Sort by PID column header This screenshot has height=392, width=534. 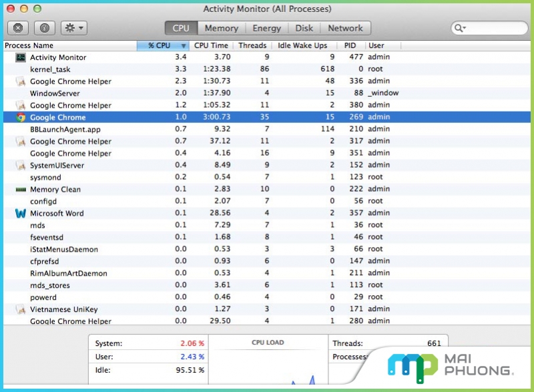(350, 45)
